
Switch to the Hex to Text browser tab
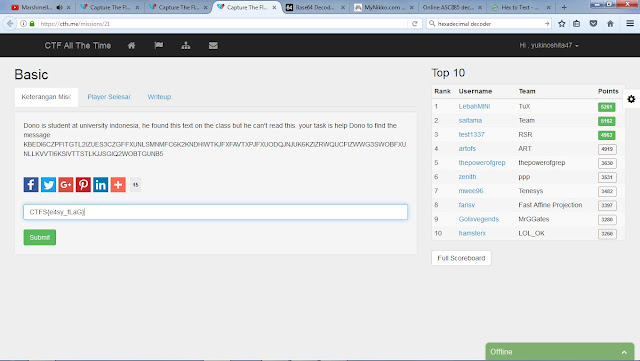point(521,7)
